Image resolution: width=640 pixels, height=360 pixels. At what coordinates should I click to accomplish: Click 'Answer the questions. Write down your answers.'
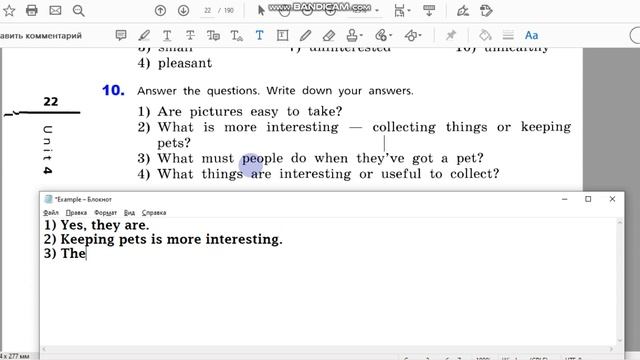pyautogui.click(x=275, y=91)
